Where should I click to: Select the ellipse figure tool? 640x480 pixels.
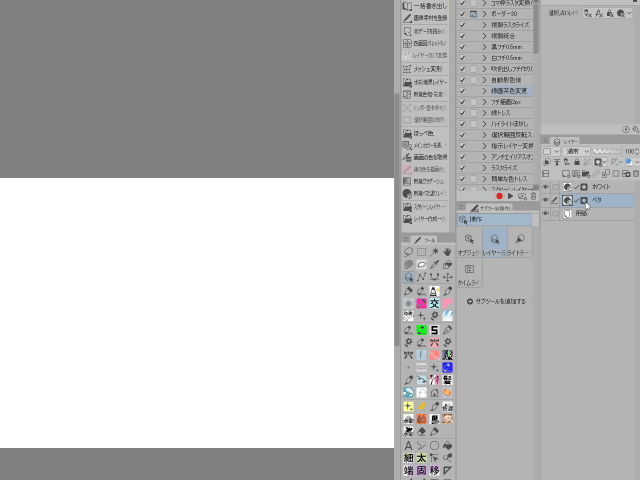pyautogui.click(x=434, y=446)
